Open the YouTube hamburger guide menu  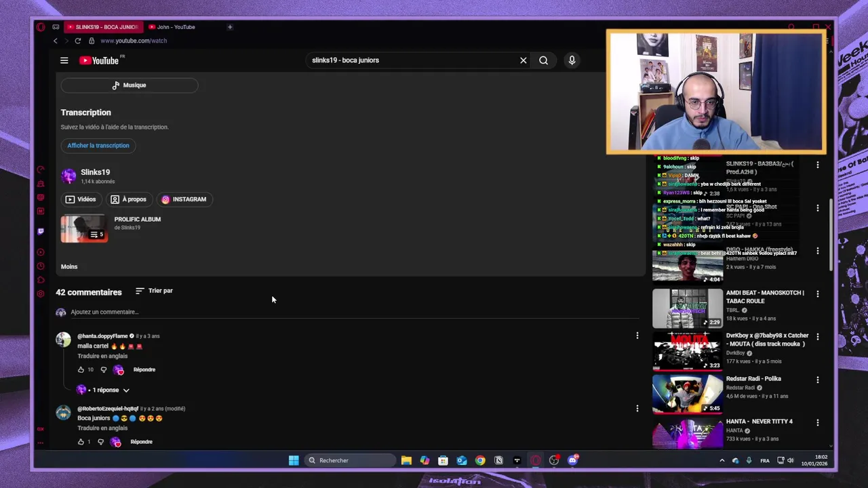(64, 60)
